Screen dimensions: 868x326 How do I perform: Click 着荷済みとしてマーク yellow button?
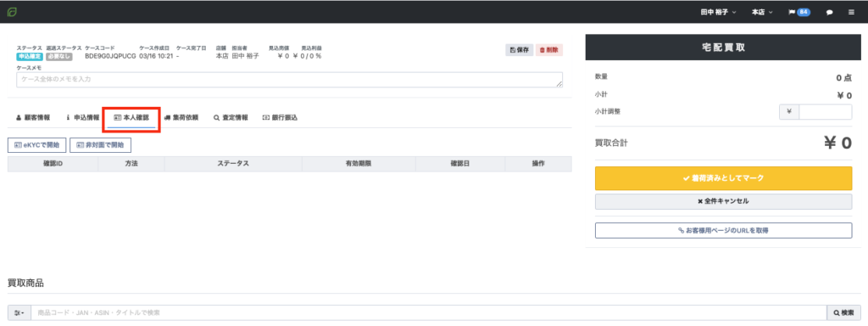723,178
